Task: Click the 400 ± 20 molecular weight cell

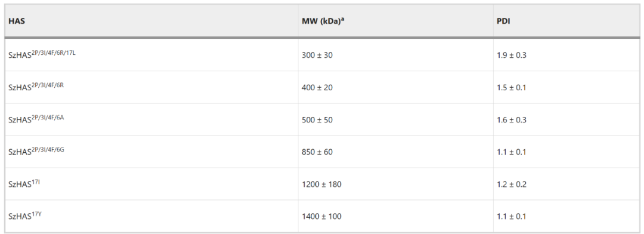Action: [x=317, y=88]
